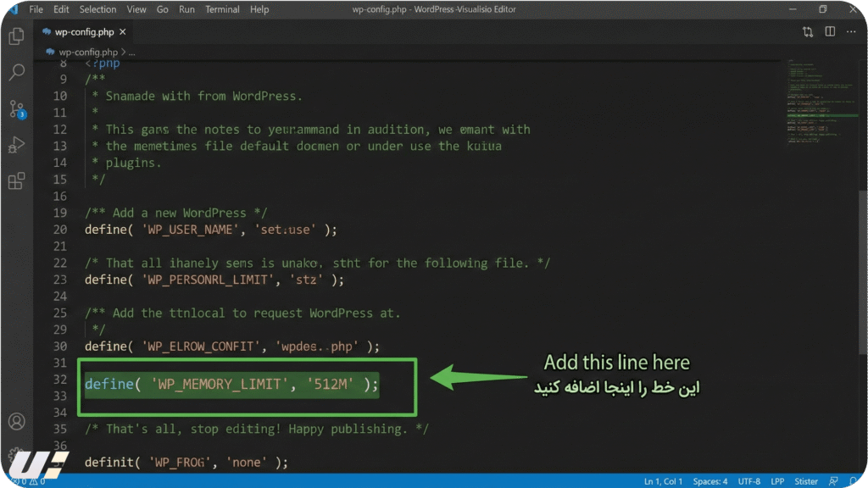Open Source Control showing 3 pending changes

15,110
